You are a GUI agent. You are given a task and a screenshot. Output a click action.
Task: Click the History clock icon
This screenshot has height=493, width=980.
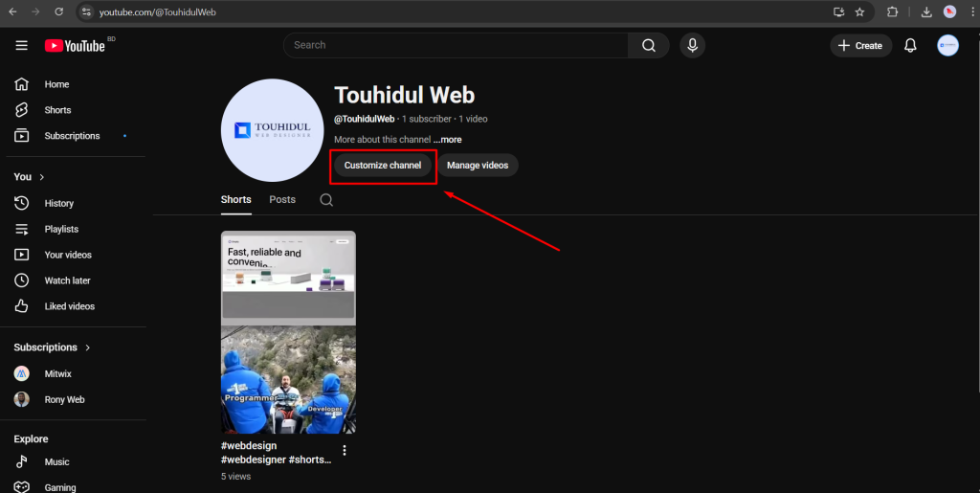[x=22, y=203]
